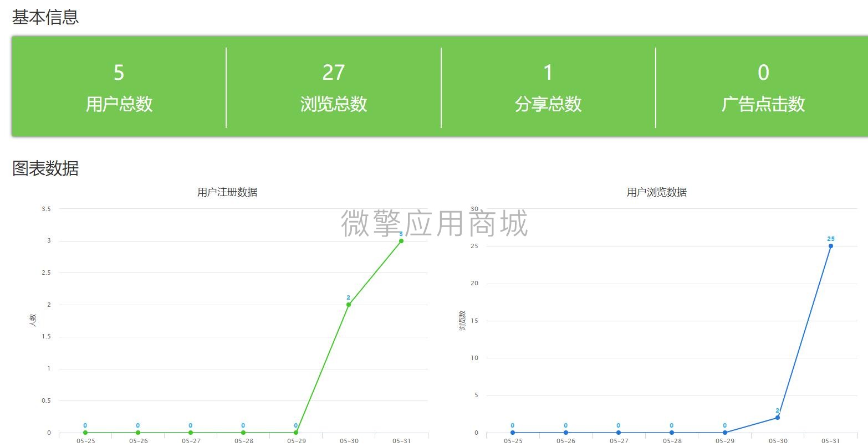This screenshot has width=868, height=447.
Task: Click the 05-31 label under registration chart
Action: pos(401,441)
